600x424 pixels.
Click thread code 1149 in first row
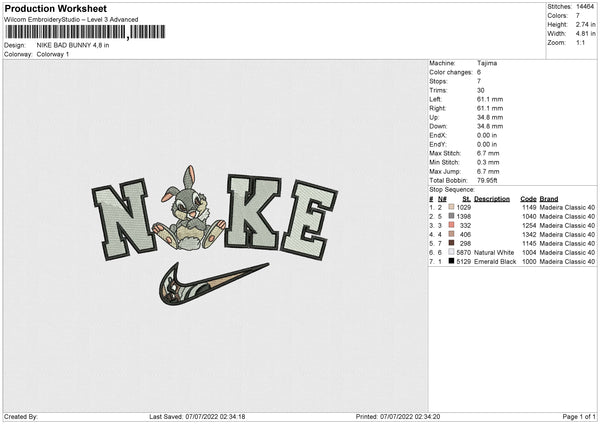tap(529, 207)
